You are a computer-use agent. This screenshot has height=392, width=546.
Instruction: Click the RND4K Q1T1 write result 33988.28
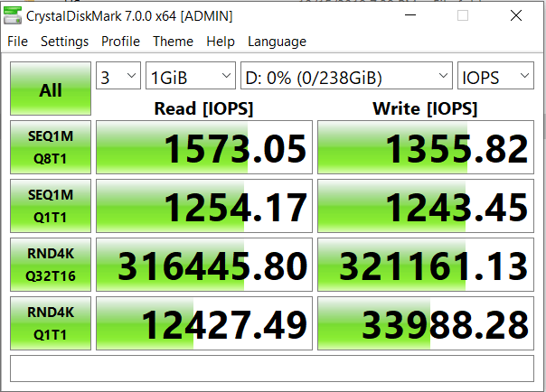[x=426, y=323]
